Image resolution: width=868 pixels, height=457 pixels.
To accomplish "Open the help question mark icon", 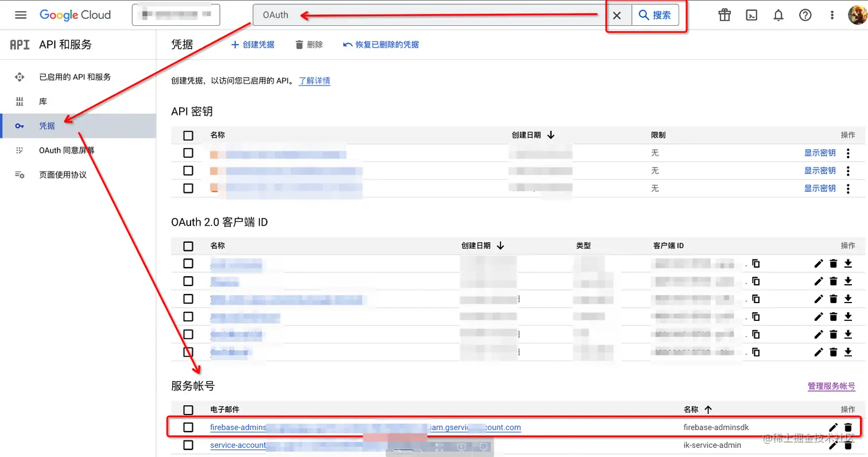I will click(x=805, y=15).
